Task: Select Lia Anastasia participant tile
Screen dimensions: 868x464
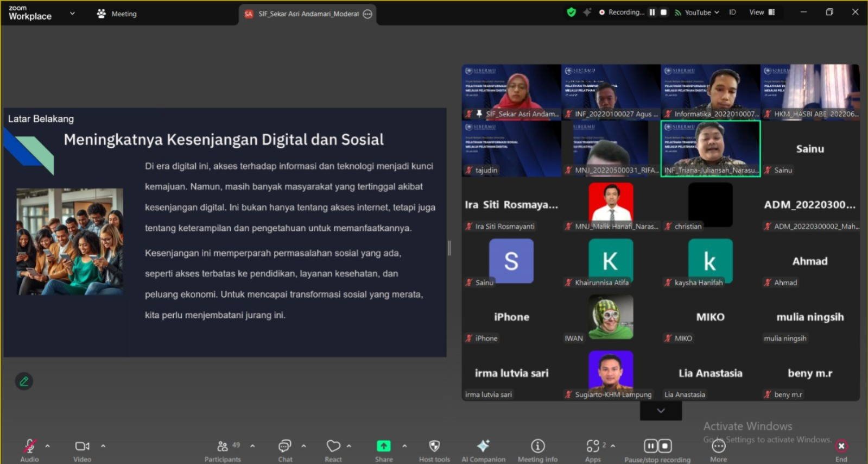Action: tap(711, 373)
